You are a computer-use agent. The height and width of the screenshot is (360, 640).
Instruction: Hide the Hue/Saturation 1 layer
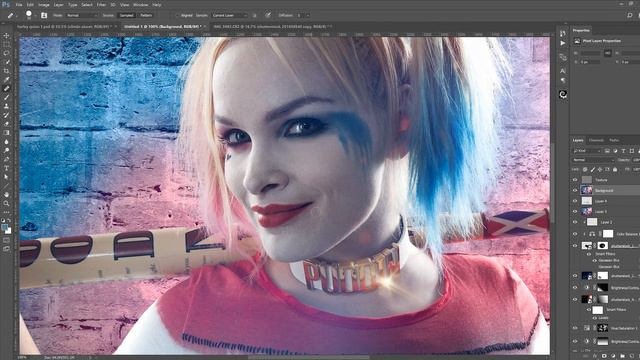tap(575, 328)
